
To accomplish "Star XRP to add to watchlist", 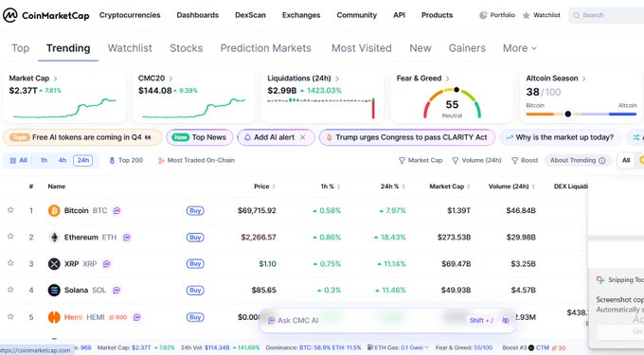I will coord(10,263).
